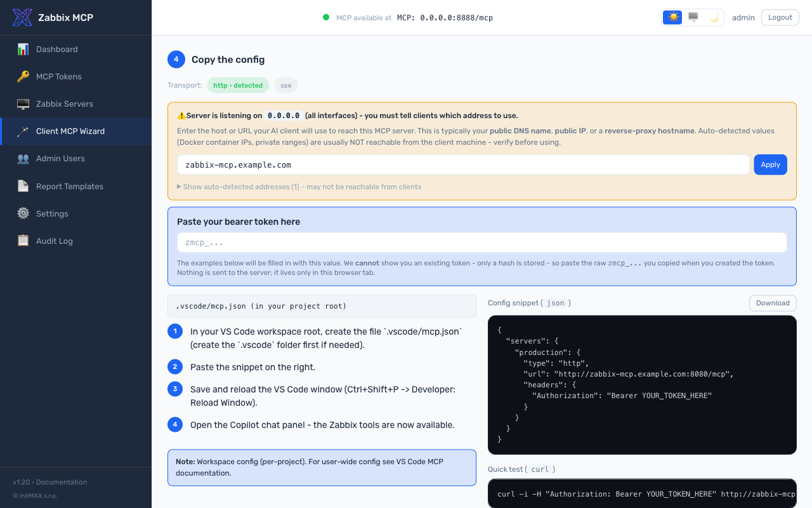Open Admin Users page

pos(76,158)
